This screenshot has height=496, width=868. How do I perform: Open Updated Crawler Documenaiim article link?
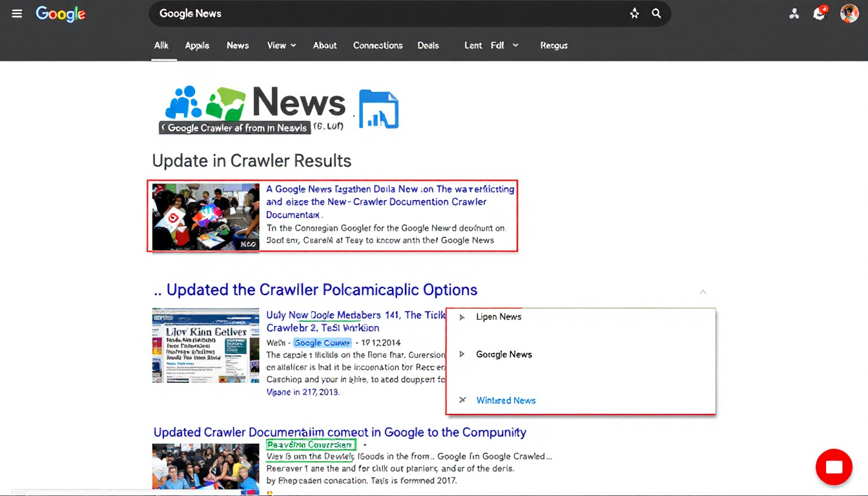pos(340,432)
